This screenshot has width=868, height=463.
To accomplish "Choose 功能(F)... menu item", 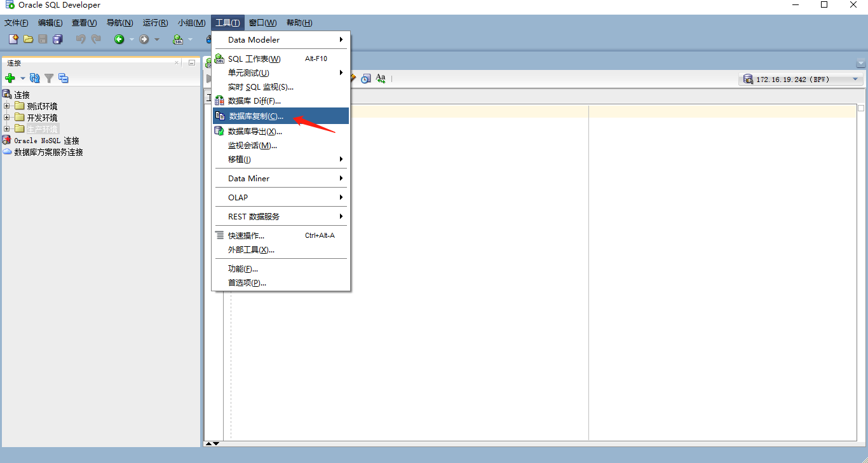I will [x=281, y=268].
